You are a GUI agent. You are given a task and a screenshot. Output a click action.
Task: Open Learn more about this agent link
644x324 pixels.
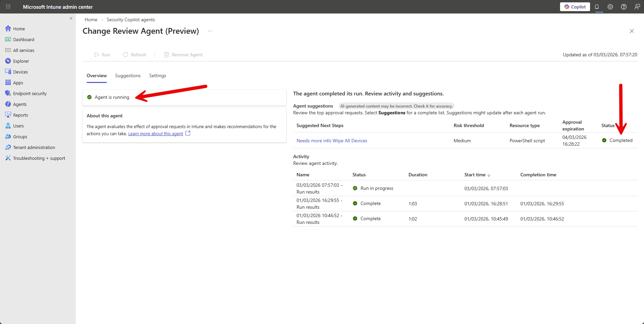[x=155, y=134]
